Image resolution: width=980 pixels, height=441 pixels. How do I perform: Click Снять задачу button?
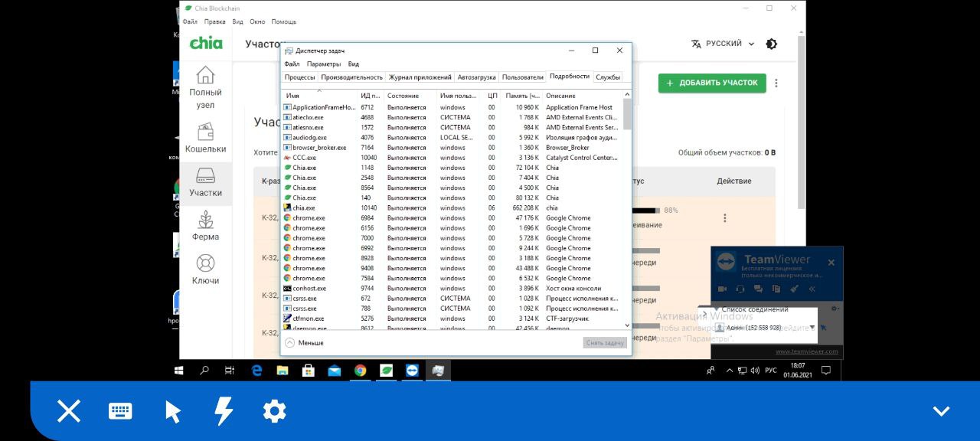tap(605, 343)
